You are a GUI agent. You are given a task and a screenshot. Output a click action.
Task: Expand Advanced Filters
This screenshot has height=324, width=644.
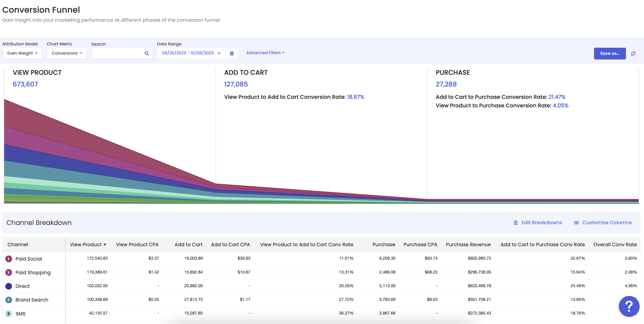(x=265, y=53)
